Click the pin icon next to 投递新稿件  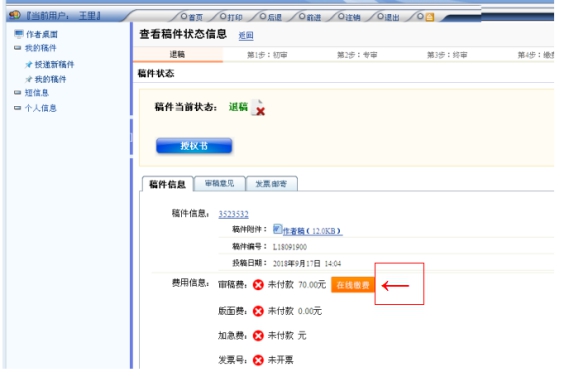point(28,65)
